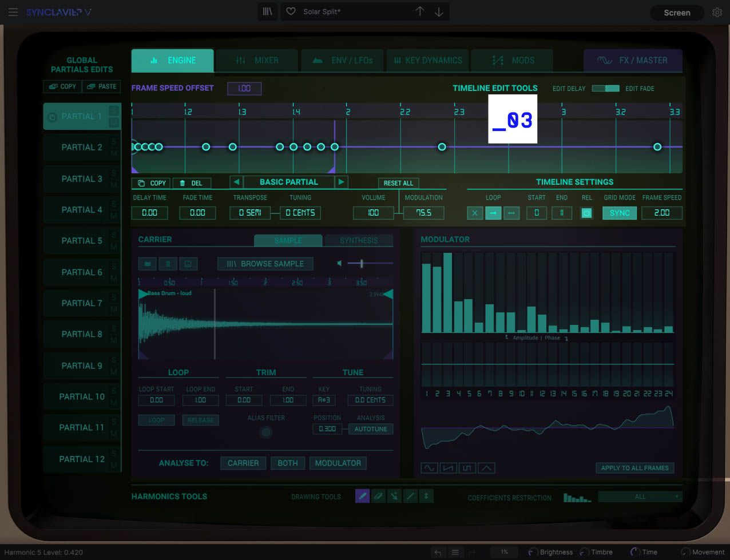This screenshot has height=560, width=730.
Task: Load next preset with down arrow
Action: click(439, 11)
